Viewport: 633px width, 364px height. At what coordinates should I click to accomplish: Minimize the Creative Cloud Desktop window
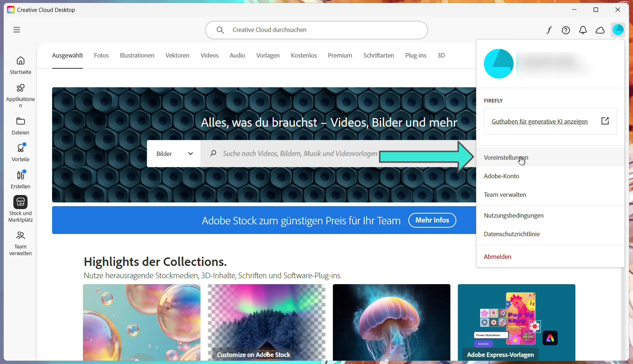coord(574,10)
